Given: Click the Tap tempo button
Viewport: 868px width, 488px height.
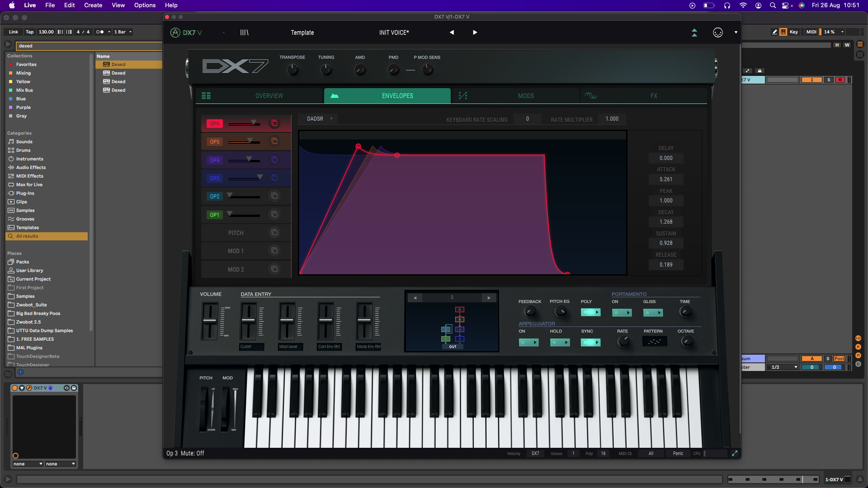Looking at the screenshot, I should [29, 32].
